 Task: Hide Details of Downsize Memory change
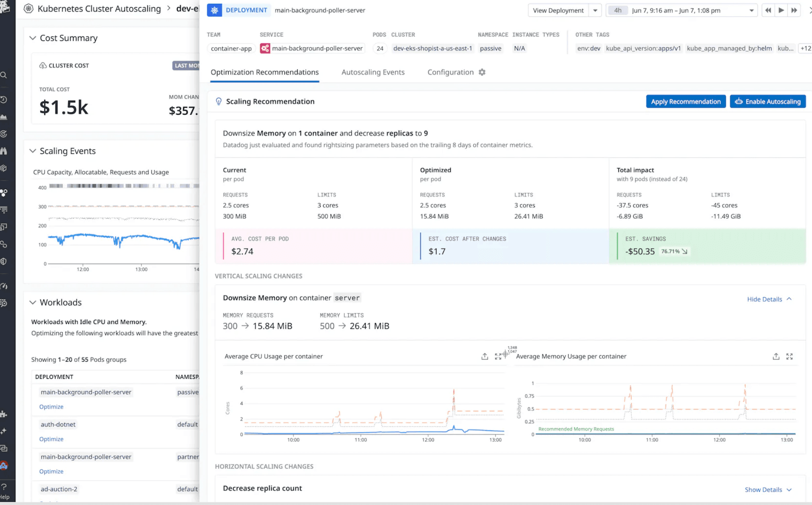coord(769,299)
